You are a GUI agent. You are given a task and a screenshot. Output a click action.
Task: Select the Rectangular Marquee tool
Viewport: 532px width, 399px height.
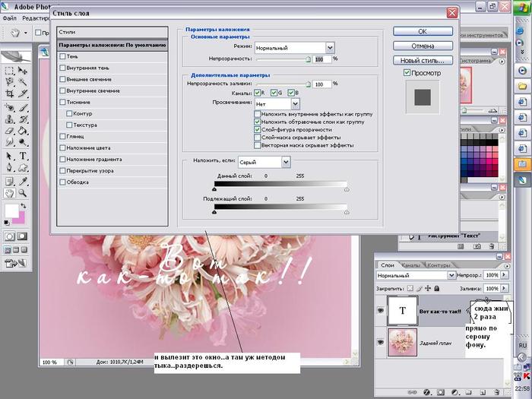pos(9,70)
